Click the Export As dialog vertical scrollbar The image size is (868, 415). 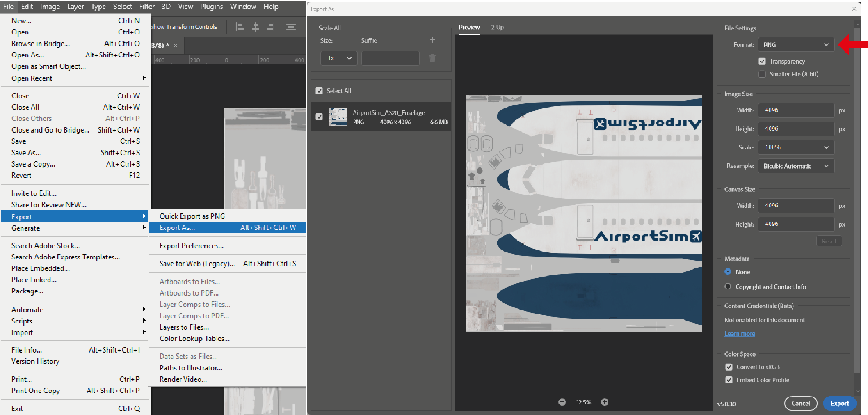tap(857, 200)
